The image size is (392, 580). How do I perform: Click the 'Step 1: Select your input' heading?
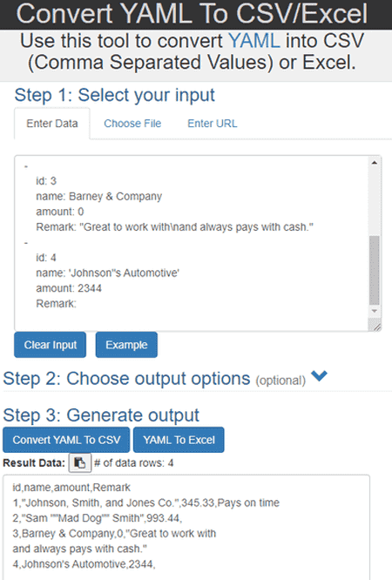click(114, 96)
